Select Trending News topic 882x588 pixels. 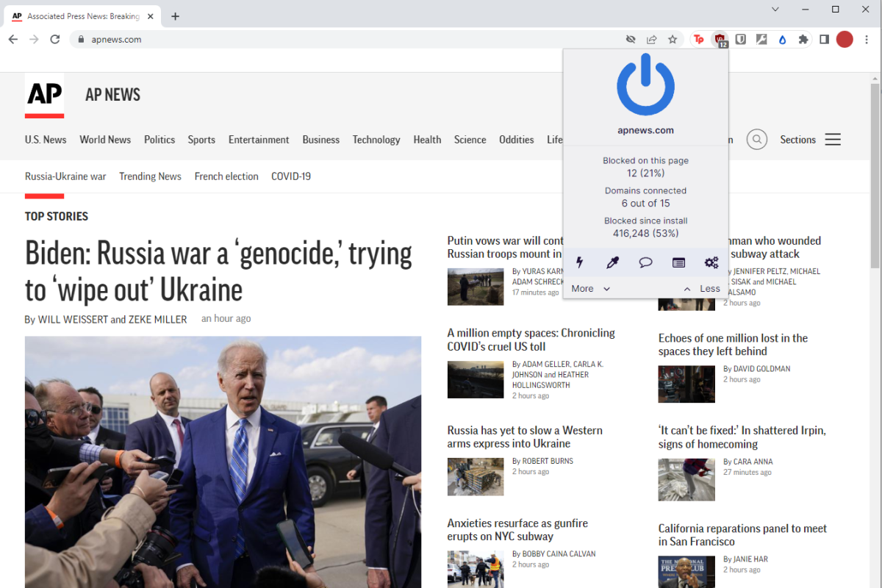tap(150, 176)
